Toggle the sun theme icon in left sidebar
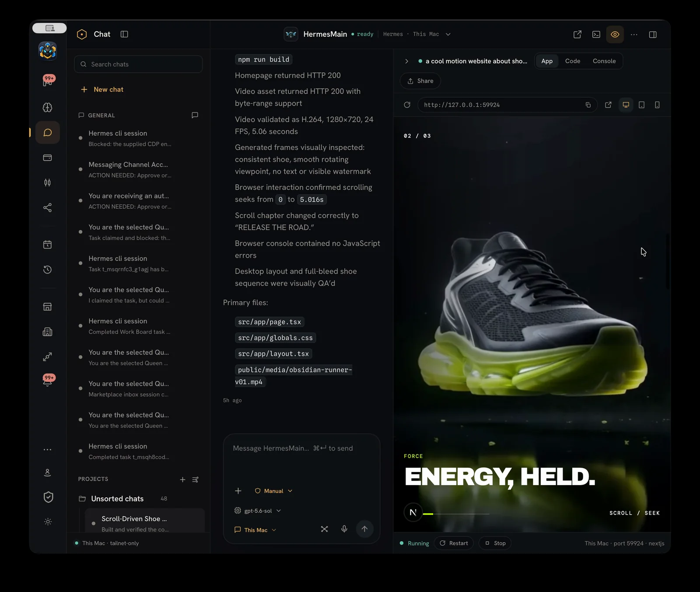Screen dimensions: 700x592 pyautogui.click(x=48, y=522)
